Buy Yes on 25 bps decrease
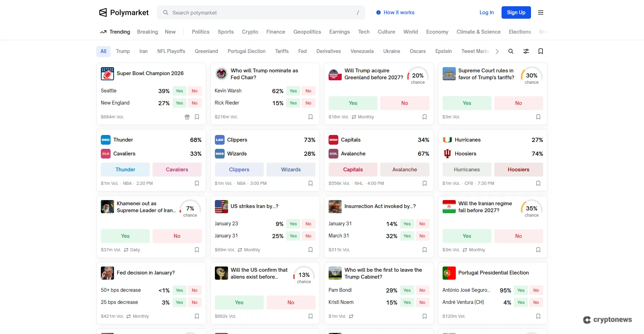This screenshot has width=644, height=334. pyautogui.click(x=179, y=303)
